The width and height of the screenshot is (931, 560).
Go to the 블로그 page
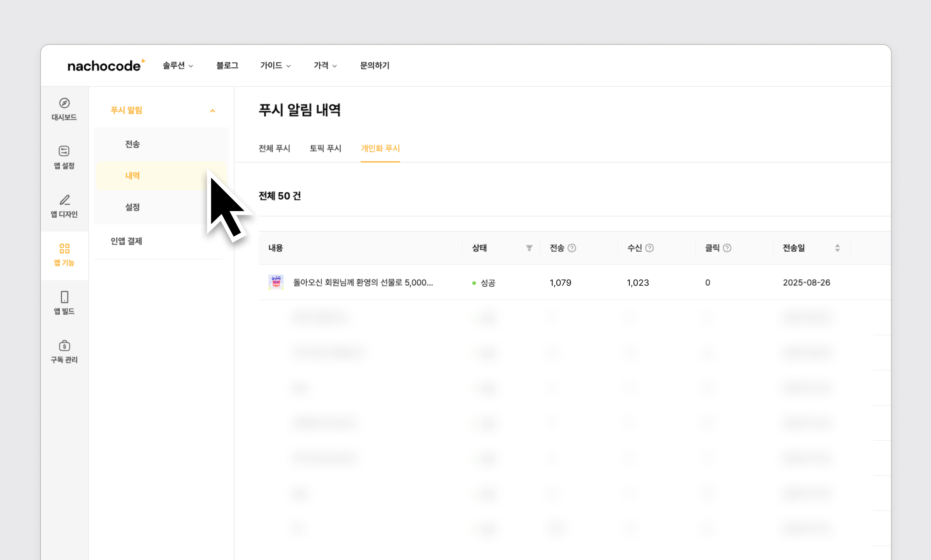point(227,66)
